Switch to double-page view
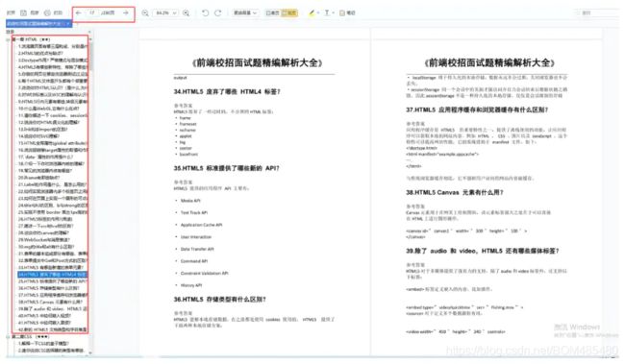 (289, 12)
